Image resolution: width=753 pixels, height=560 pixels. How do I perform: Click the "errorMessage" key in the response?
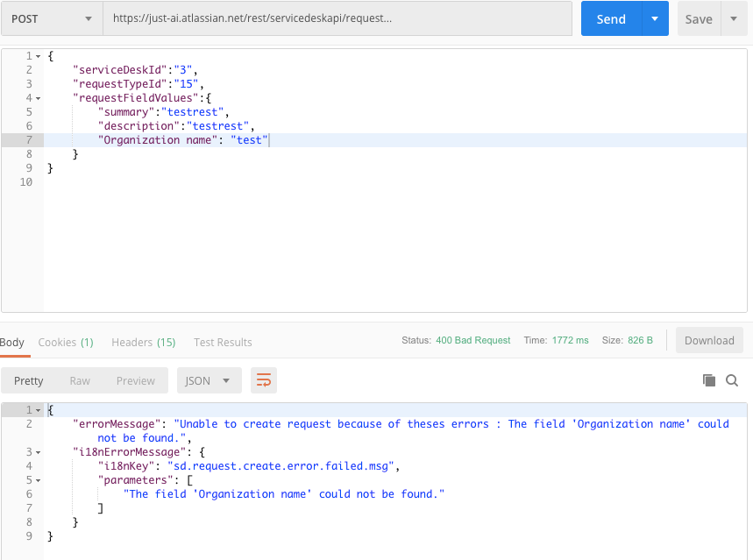click(x=117, y=424)
